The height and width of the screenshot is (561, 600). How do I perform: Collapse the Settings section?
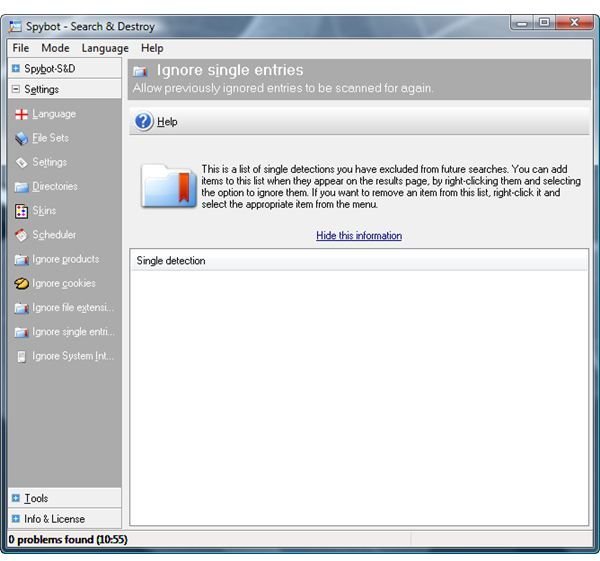coord(16,89)
